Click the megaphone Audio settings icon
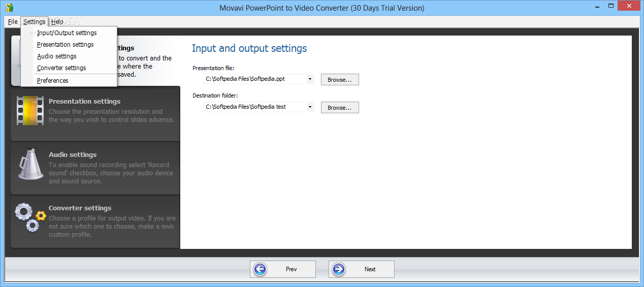 (x=30, y=164)
